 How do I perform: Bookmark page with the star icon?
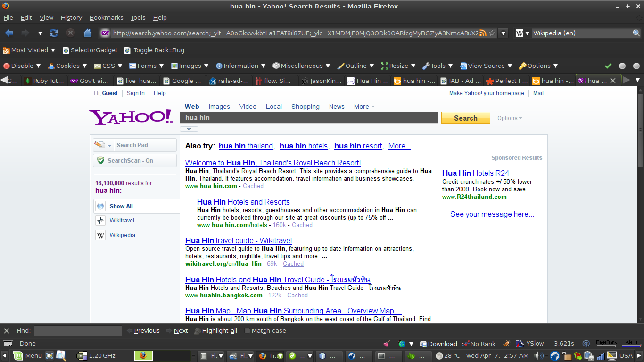(492, 33)
